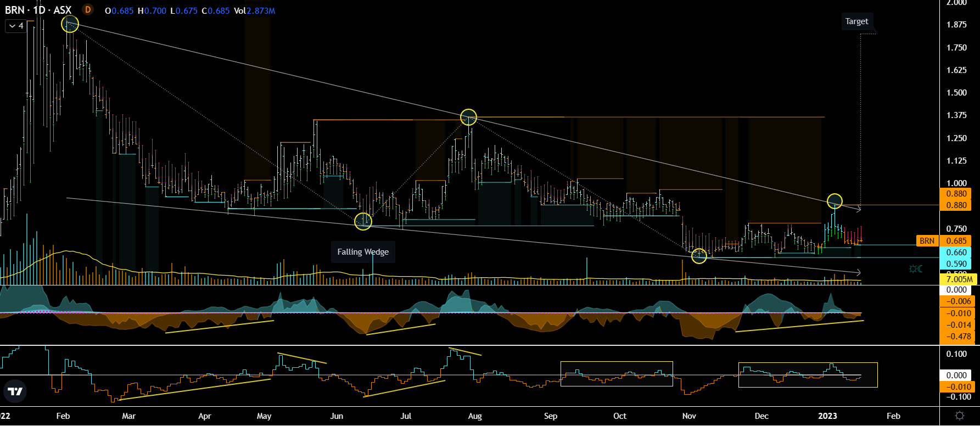Screen dimensions: 980x426
Task: Expand the collapsed indicators legend showing 4
Action: pos(16,26)
